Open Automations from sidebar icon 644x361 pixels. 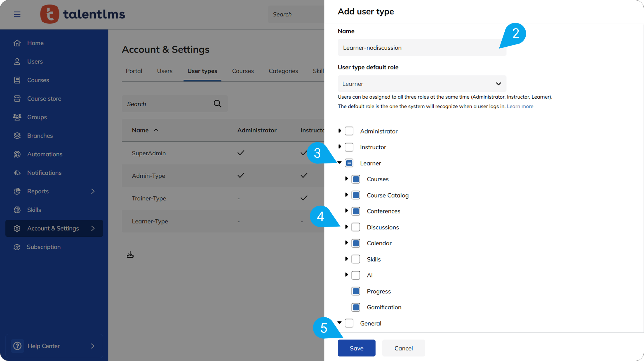17,154
